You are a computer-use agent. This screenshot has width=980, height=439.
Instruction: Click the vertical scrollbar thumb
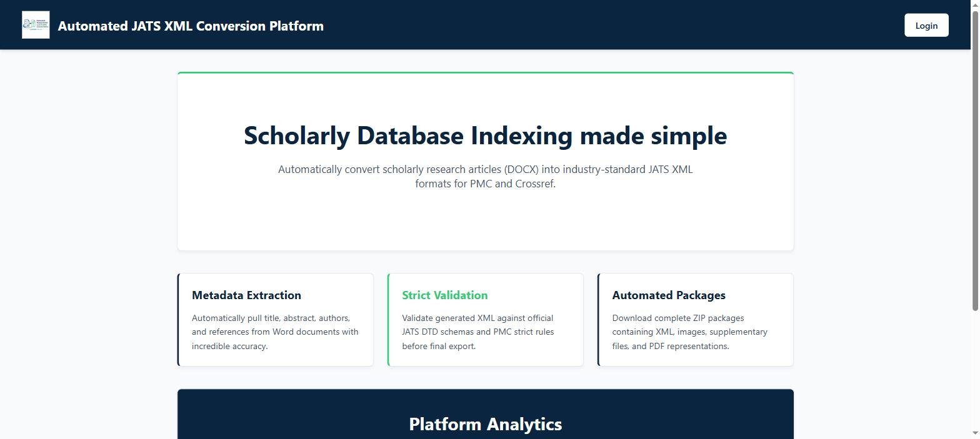975,160
